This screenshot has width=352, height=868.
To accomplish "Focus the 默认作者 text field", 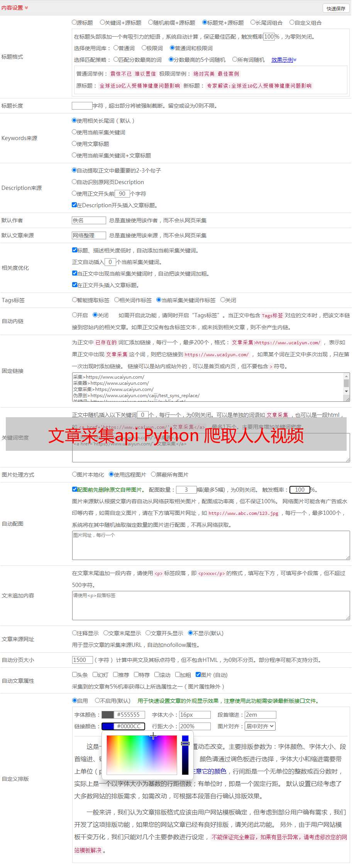I will 89,220.
